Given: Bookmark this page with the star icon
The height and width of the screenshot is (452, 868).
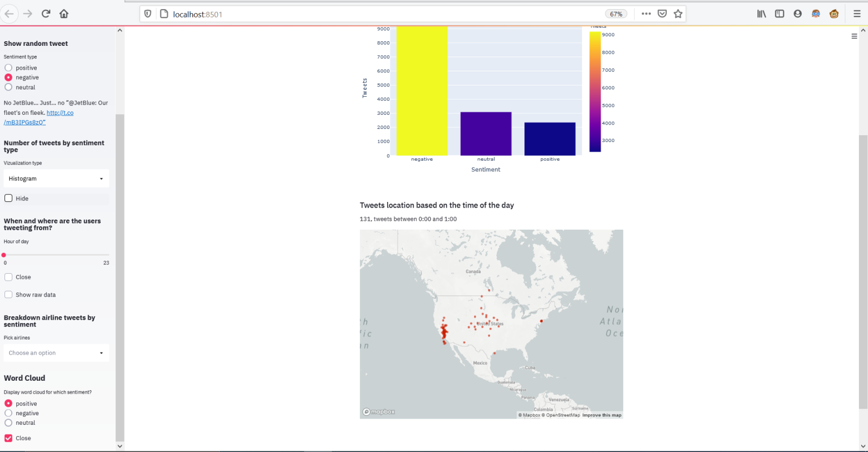Looking at the screenshot, I should (x=678, y=14).
